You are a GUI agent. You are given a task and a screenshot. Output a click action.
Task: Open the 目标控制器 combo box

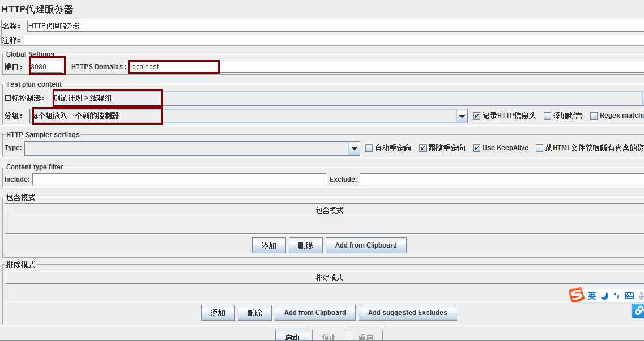coord(347,98)
